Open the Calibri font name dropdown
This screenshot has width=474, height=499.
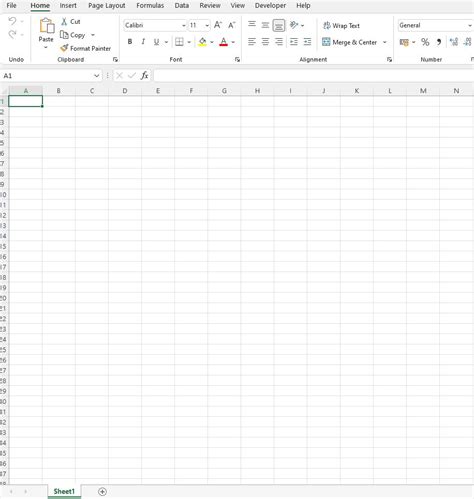click(184, 25)
